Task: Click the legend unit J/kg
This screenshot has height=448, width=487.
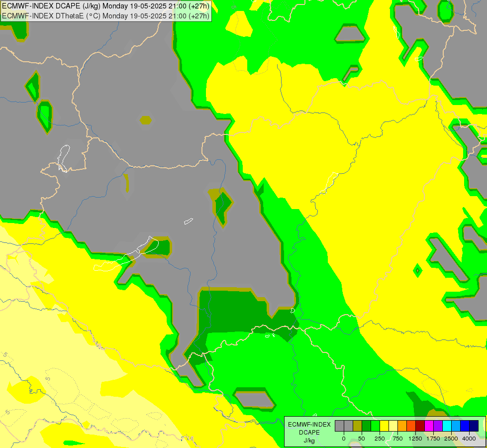Action: click(309, 441)
